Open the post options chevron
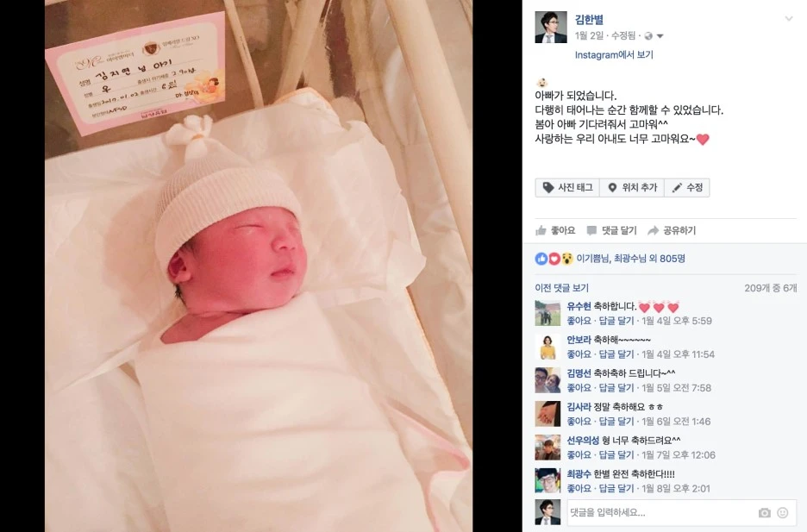 click(789, 19)
